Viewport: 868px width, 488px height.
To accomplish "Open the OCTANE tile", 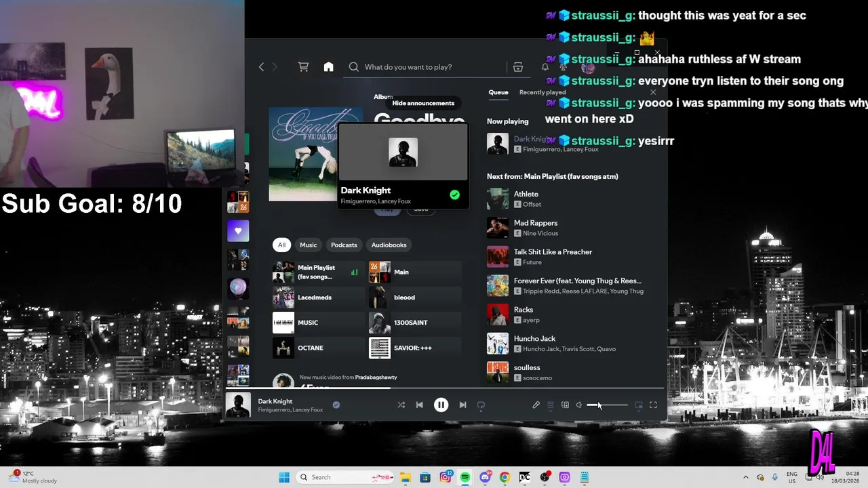I will (318, 348).
